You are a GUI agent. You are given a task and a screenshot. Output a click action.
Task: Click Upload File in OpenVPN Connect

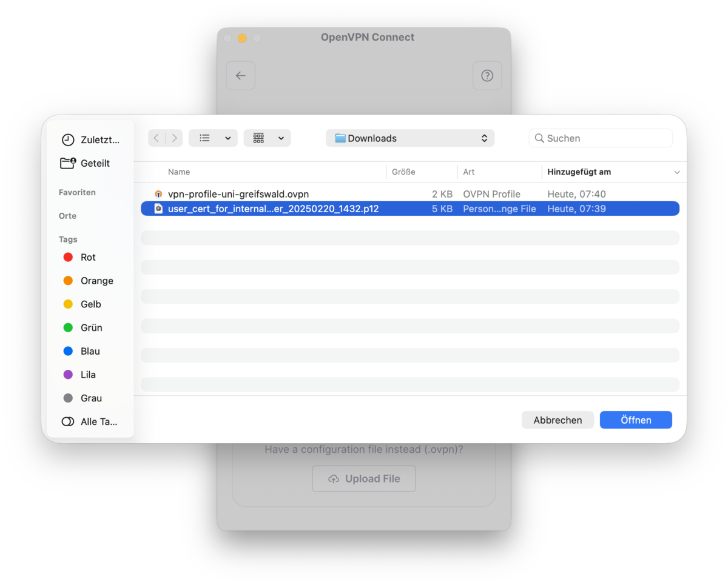(x=364, y=478)
